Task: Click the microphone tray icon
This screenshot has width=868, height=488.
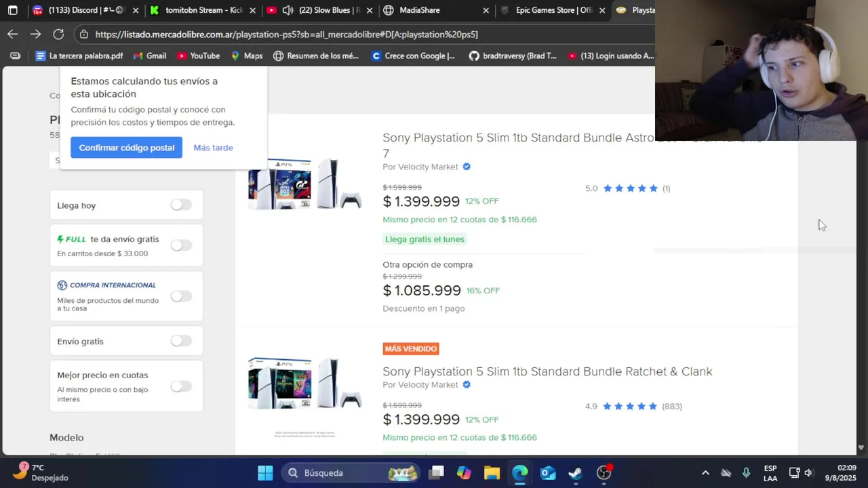Action: click(746, 472)
